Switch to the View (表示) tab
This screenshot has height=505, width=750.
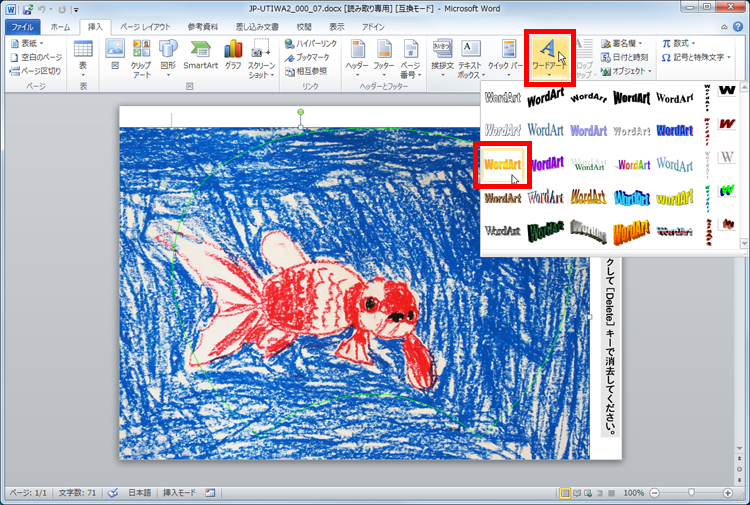click(x=337, y=27)
